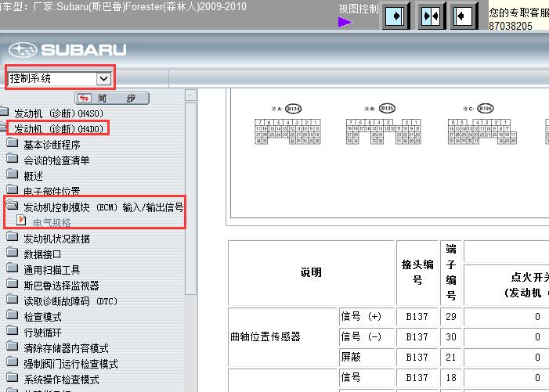Click the expand-right view control button
This screenshot has width=549, height=392.
(395, 16)
